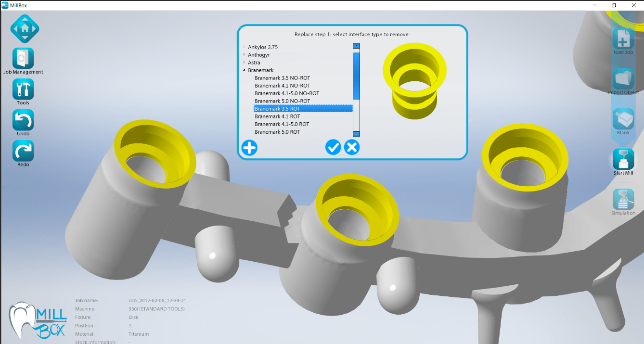Open the Tools panel
644x344 pixels.
click(x=23, y=89)
